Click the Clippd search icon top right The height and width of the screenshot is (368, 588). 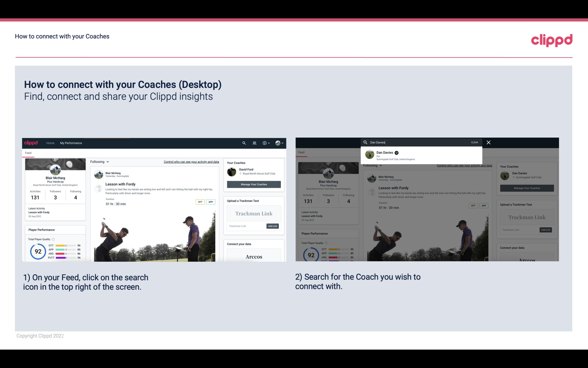[243, 143]
